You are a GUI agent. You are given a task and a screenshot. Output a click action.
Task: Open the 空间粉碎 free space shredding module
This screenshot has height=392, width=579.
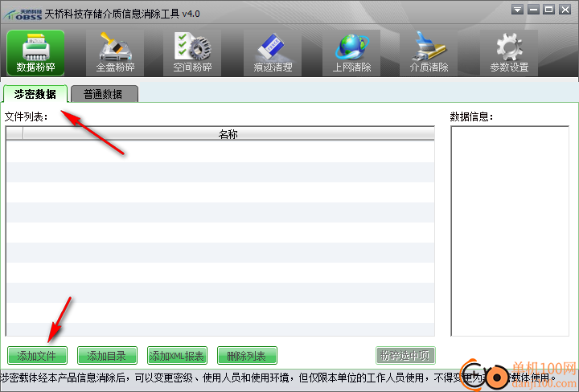192,53
